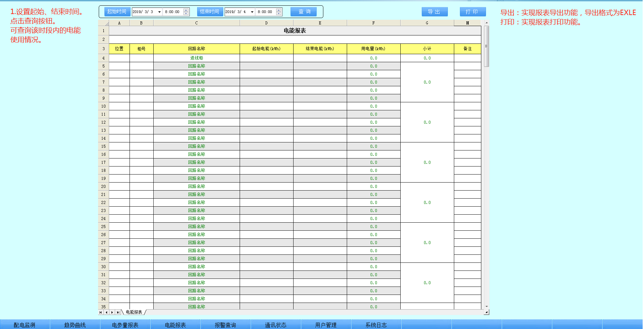This screenshot has width=644, height=329.
Task: Go to first sheet navigation arrow
Action: pyautogui.click(x=100, y=312)
